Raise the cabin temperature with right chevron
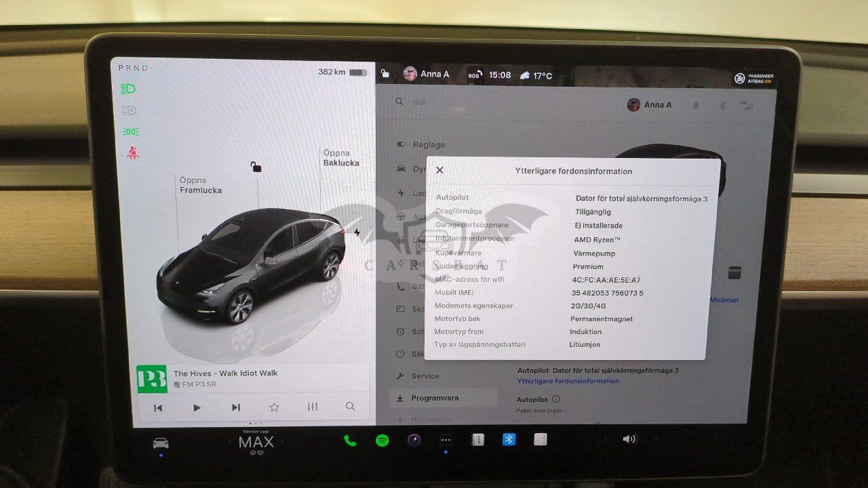The height and width of the screenshot is (488, 868). tap(283, 442)
